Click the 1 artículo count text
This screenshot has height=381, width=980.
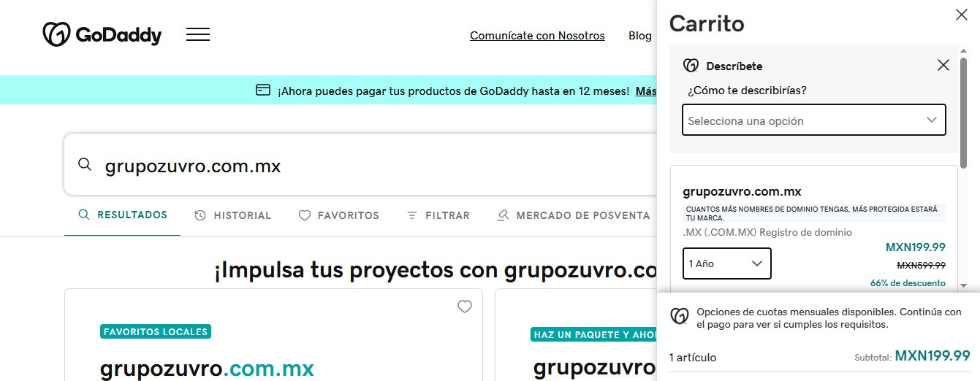693,358
